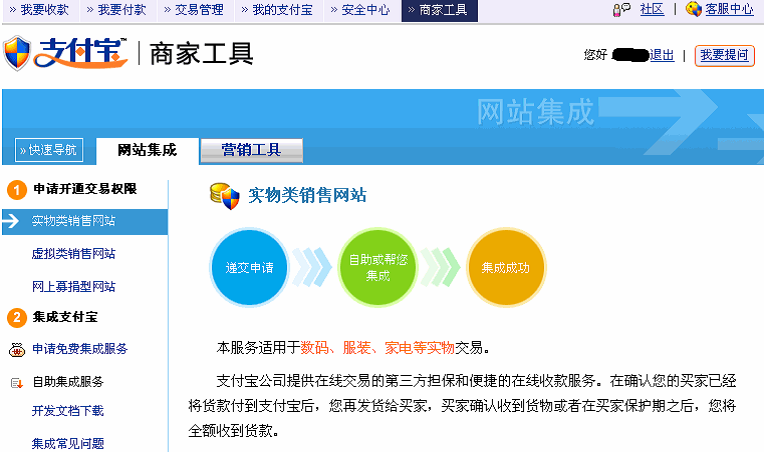Click the 退出 logout link
Screen dimensions: 764x452
(x=662, y=55)
